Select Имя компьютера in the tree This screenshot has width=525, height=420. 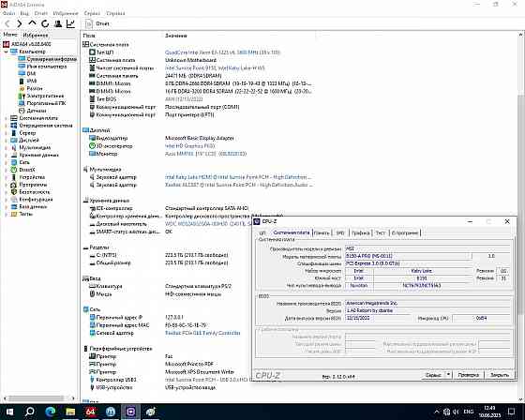pos(42,67)
